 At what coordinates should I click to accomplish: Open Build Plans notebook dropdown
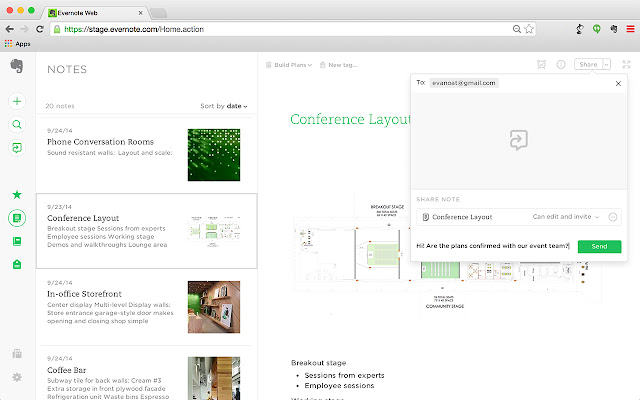pos(289,65)
